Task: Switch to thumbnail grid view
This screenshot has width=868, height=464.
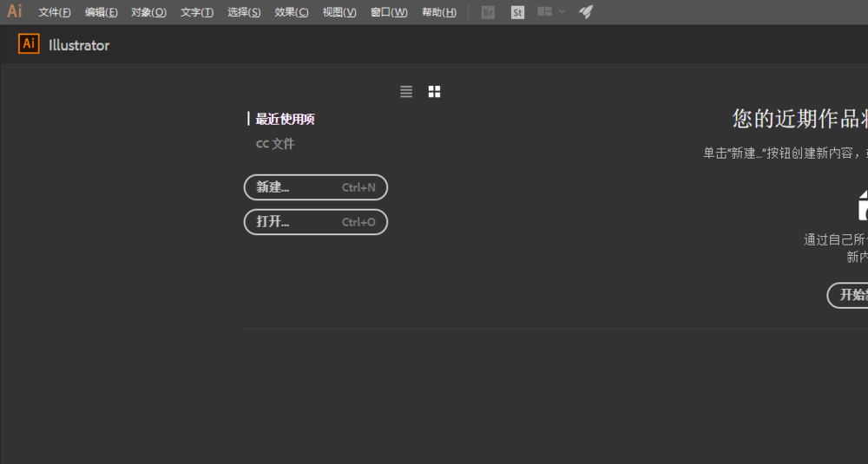Action: point(435,92)
